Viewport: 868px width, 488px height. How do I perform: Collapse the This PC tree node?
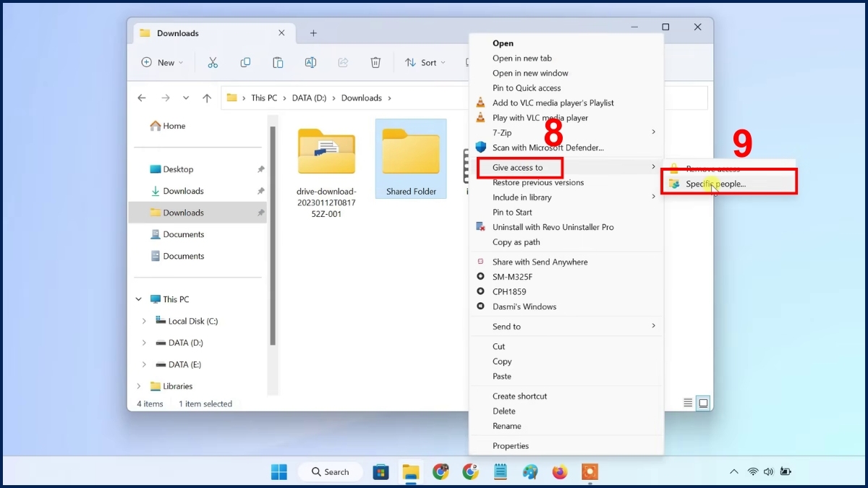tap(139, 299)
